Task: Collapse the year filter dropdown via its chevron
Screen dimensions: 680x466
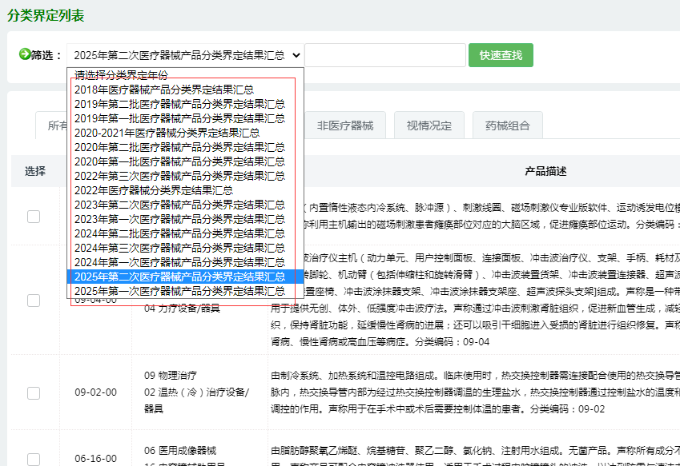Action: coord(296,55)
